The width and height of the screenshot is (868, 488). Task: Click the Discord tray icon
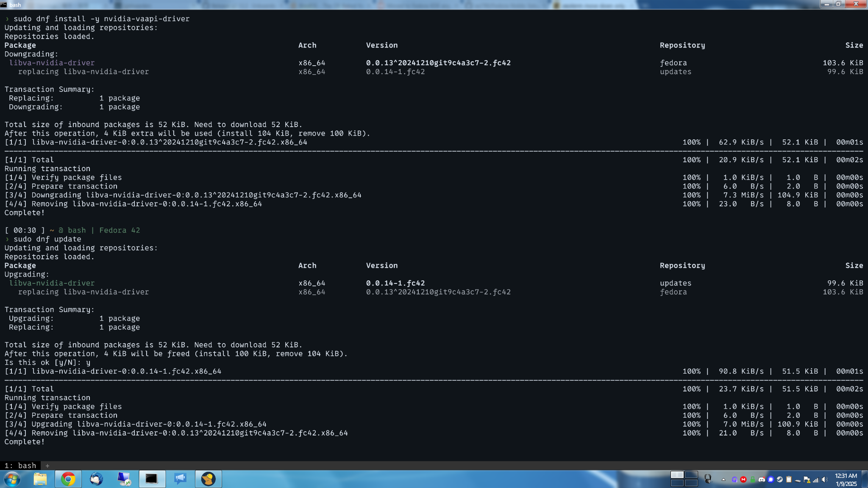coord(762,480)
